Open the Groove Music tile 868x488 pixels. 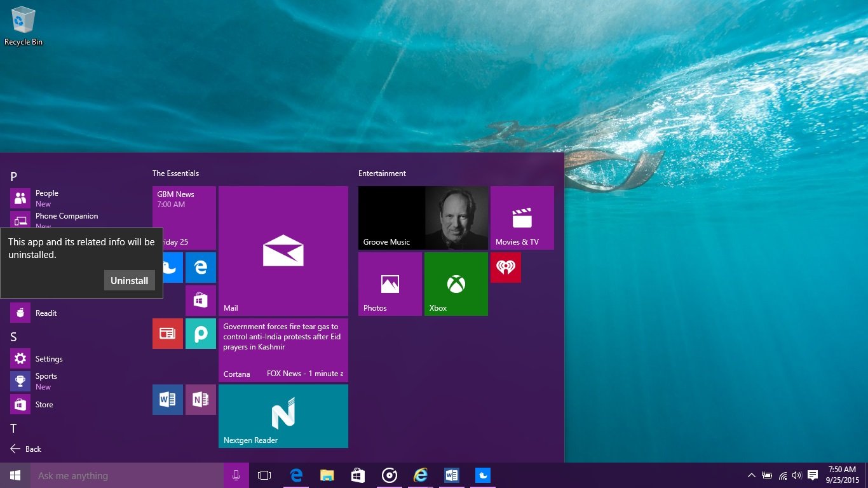pyautogui.click(x=423, y=218)
